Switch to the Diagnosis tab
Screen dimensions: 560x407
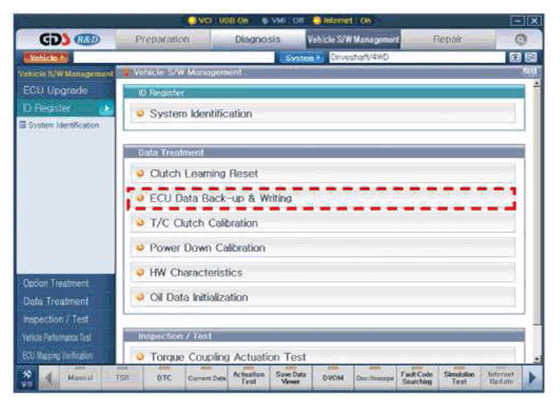pos(258,39)
